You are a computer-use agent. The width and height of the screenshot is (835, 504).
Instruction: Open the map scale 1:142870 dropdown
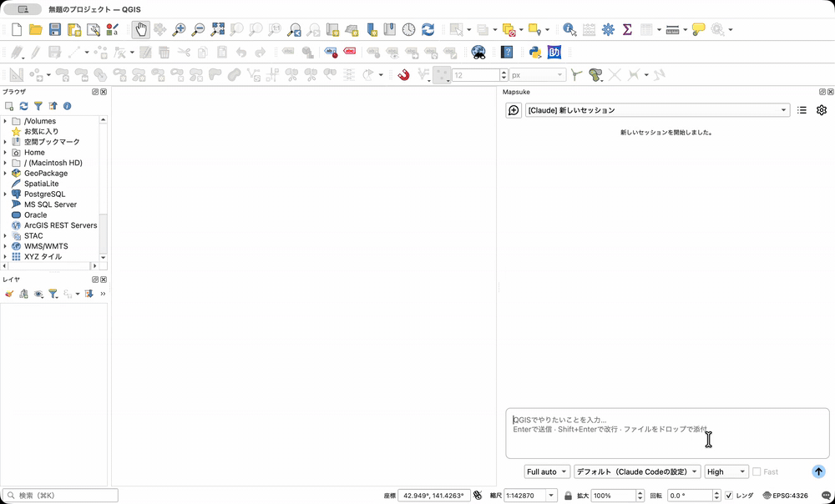pyautogui.click(x=551, y=496)
